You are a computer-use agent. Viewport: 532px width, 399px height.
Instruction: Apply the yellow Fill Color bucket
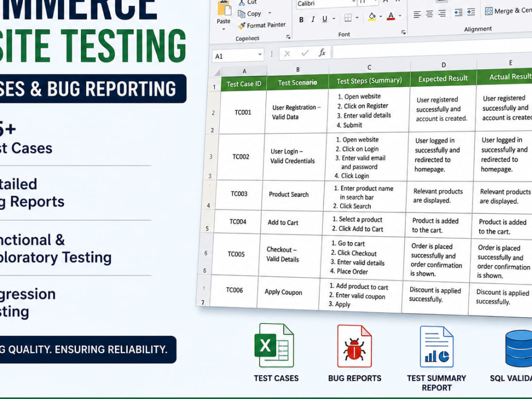point(372,16)
